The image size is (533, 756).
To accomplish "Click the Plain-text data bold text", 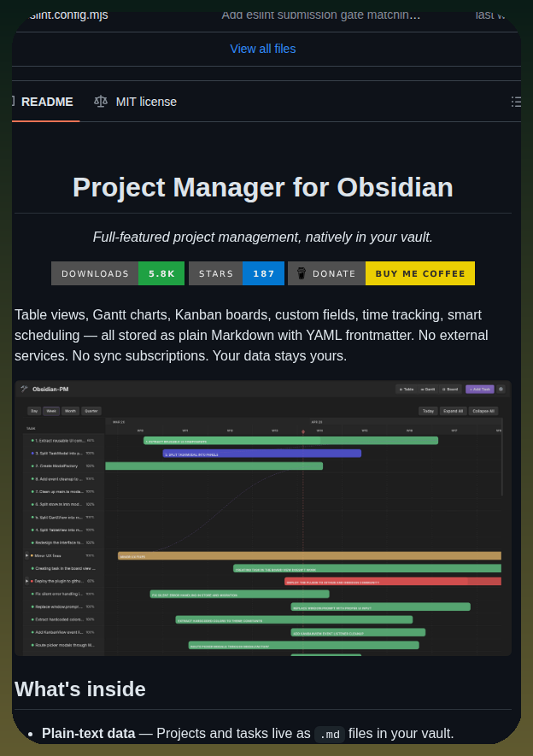I will click(x=88, y=733).
